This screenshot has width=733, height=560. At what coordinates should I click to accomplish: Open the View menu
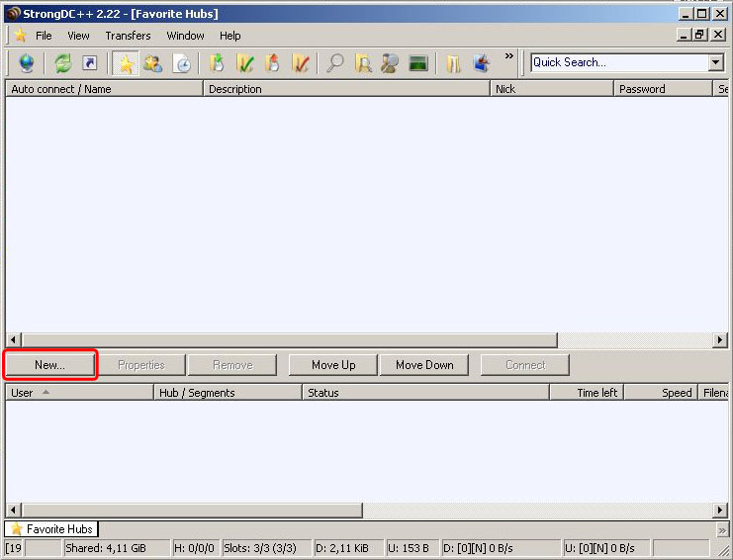pyautogui.click(x=78, y=36)
